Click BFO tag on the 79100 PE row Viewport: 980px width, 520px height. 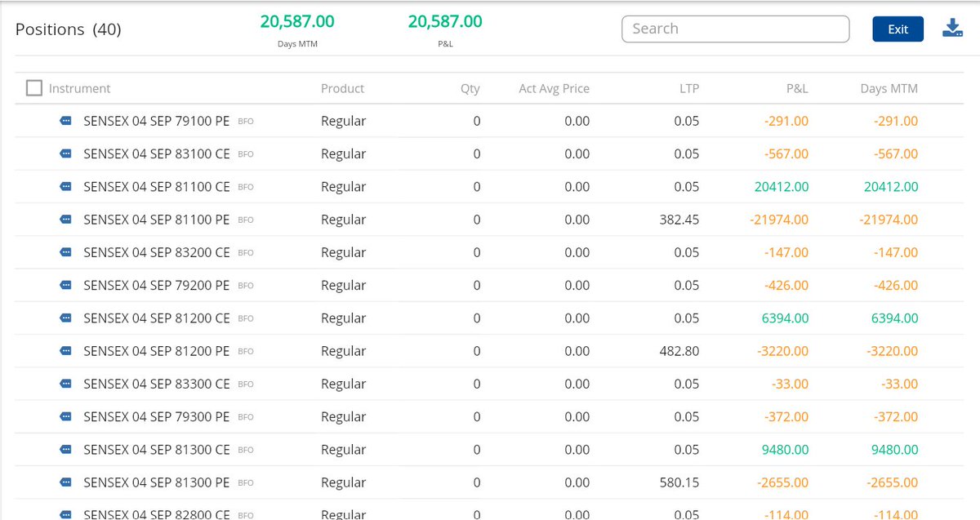coord(245,121)
